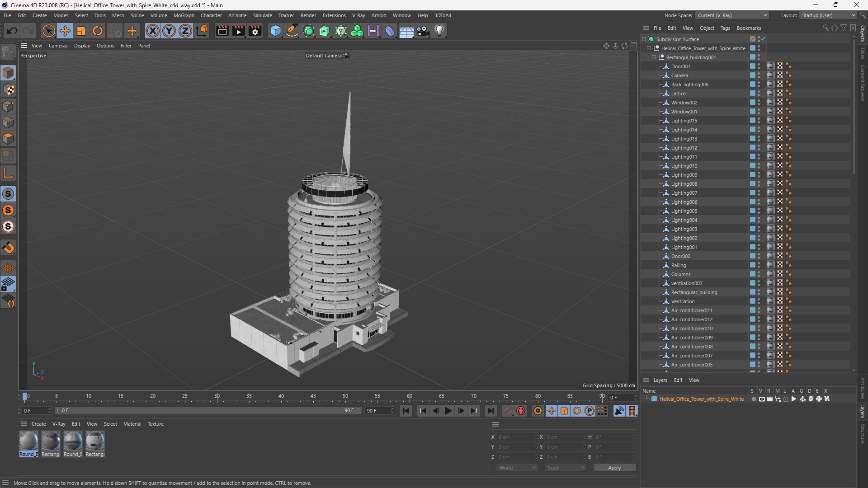Click the Apply button in coordinates
868x488 pixels.
(614, 468)
